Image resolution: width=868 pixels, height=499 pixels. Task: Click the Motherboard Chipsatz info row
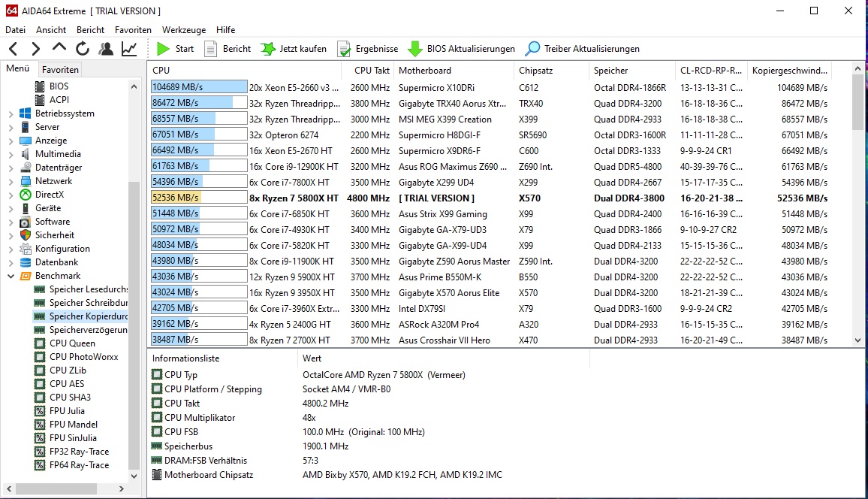[x=369, y=475]
